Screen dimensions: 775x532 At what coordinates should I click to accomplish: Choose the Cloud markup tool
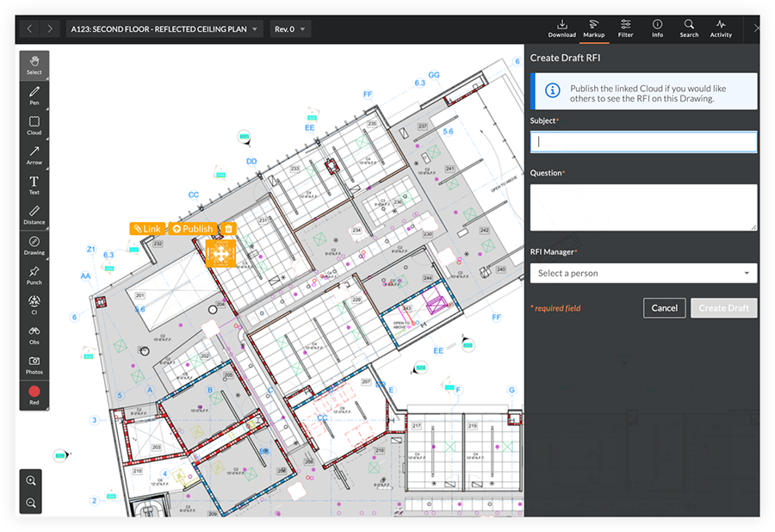[x=34, y=126]
